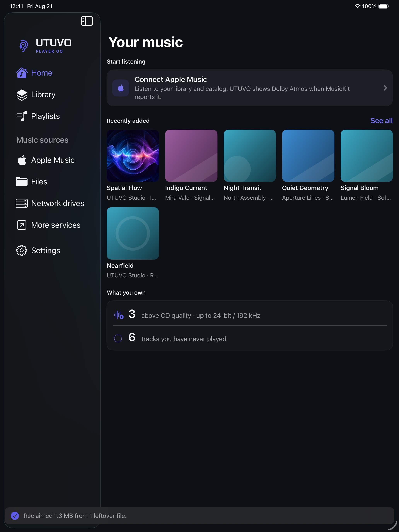Click the Files folder icon
Viewport: 399px width, 532px height.
coord(22,182)
